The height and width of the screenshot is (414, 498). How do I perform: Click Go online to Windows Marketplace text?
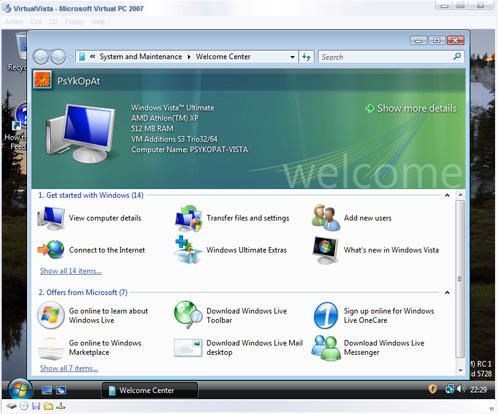pos(105,348)
